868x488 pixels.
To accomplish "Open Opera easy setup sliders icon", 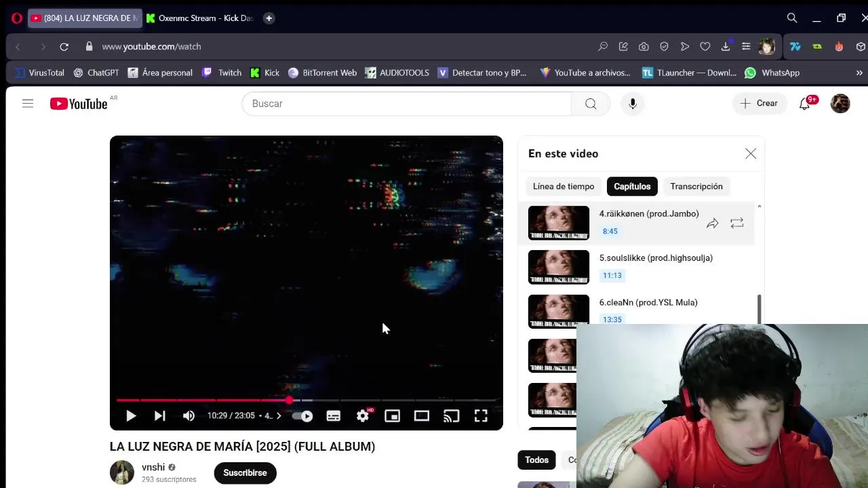I will pos(746,47).
